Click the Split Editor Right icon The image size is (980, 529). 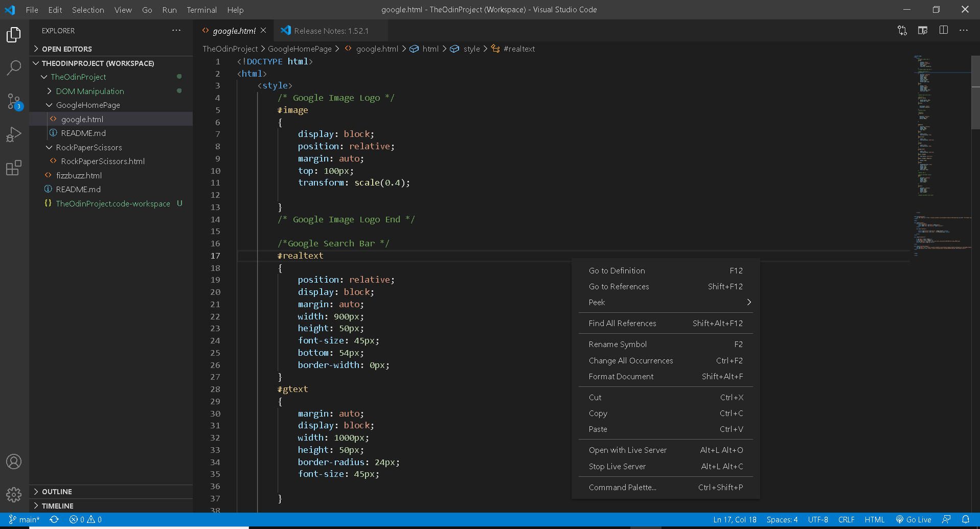tap(943, 31)
